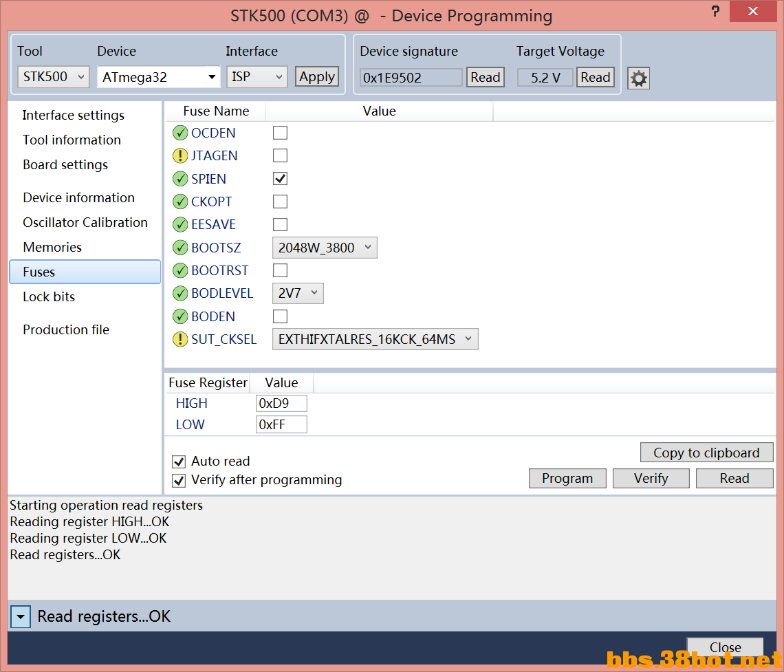The height and width of the screenshot is (672, 784).
Task: Click the BOOTSZ fuse name
Action: (216, 248)
